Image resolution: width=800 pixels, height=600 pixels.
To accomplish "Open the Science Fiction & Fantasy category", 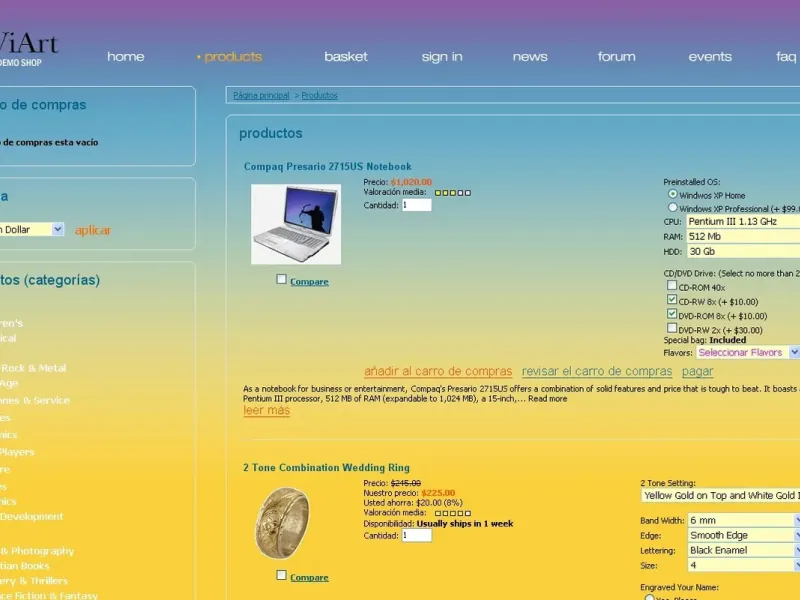I will [49, 595].
